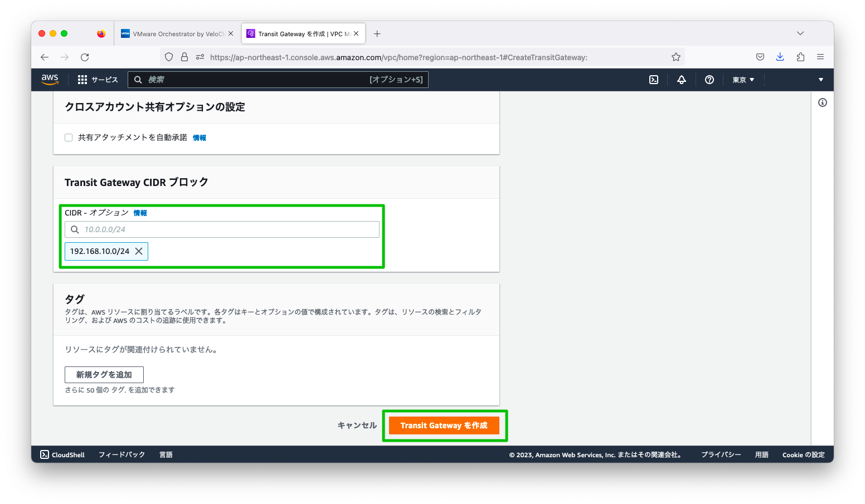Image resolution: width=865 pixels, height=504 pixels.
Task: Click the Firefox view icon
Action: [x=101, y=33]
